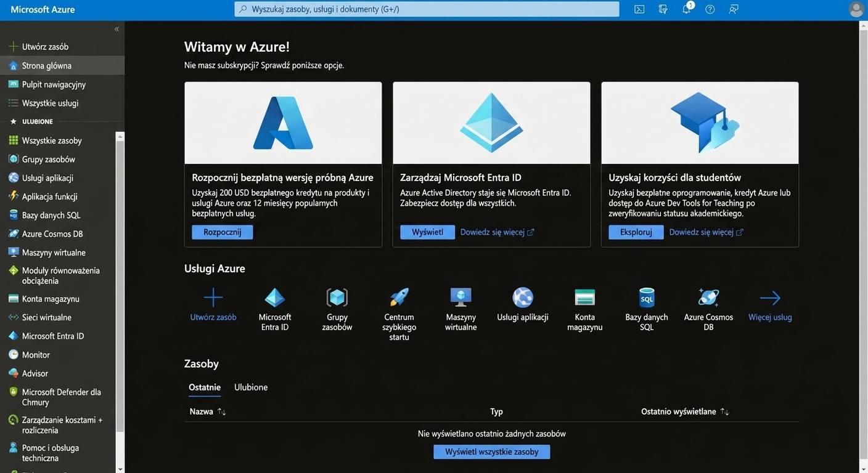Click the Azure free trial card image

coord(283,123)
